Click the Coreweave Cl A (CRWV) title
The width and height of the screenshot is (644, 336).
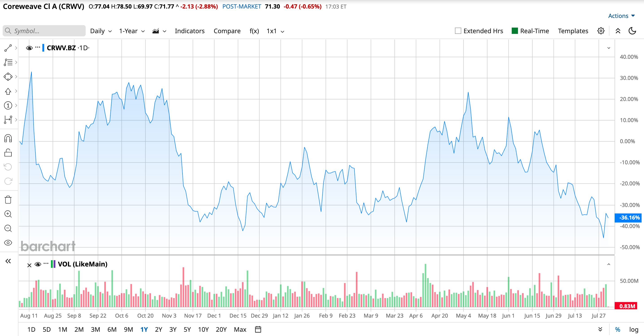pos(44,7)
